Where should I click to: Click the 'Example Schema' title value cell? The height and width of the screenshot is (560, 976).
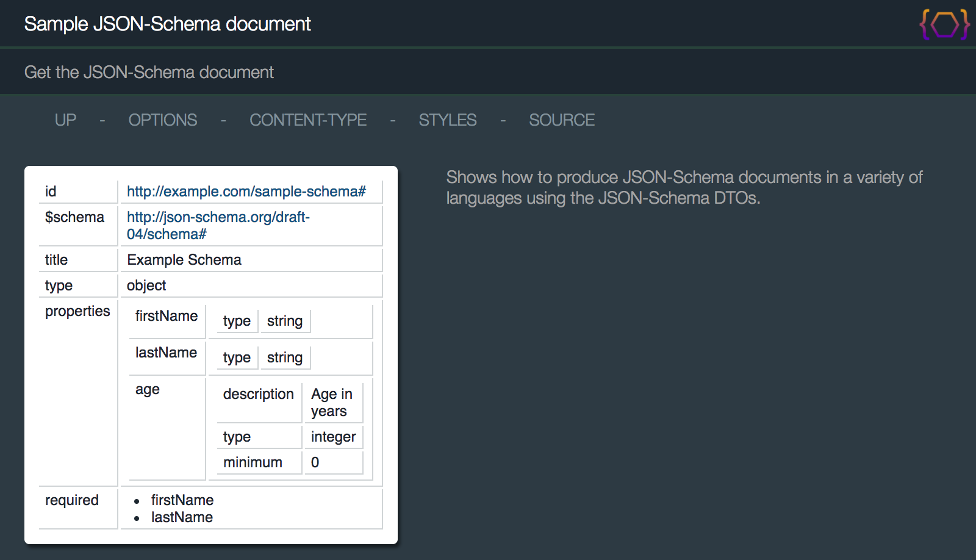coord(184,260)
